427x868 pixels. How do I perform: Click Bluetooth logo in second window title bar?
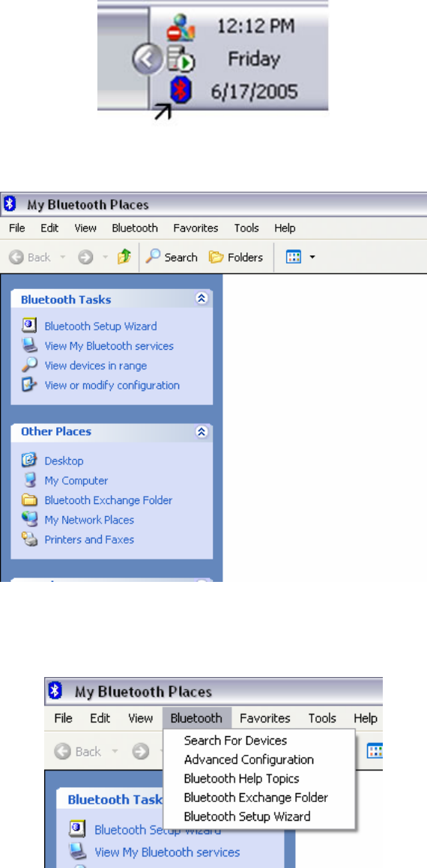coord(55,691)
